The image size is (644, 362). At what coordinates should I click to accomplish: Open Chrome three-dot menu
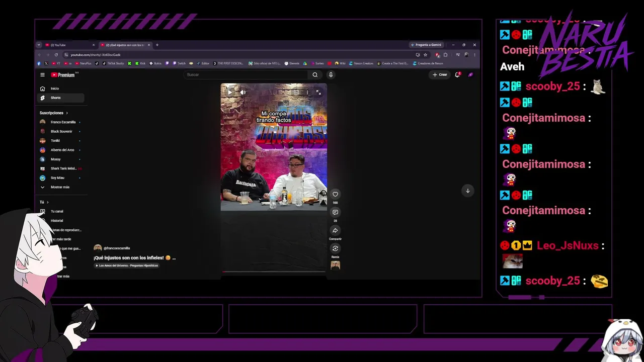pos(474,55)
